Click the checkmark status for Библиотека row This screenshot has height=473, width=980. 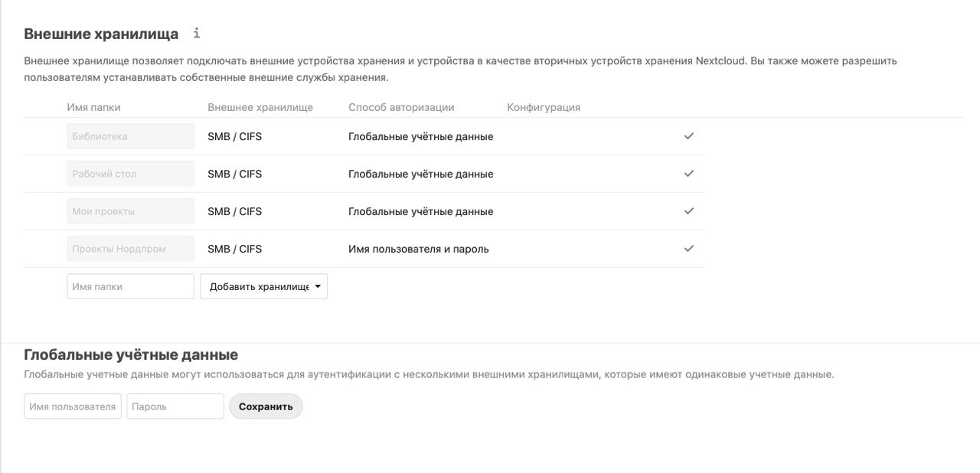[689, 135]
